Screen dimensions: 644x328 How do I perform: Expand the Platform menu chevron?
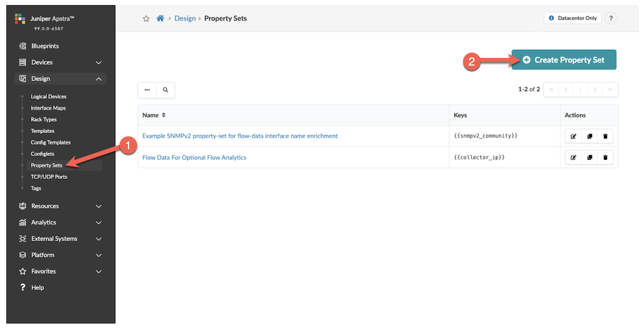pyautogui.click(x=99, y=255)
